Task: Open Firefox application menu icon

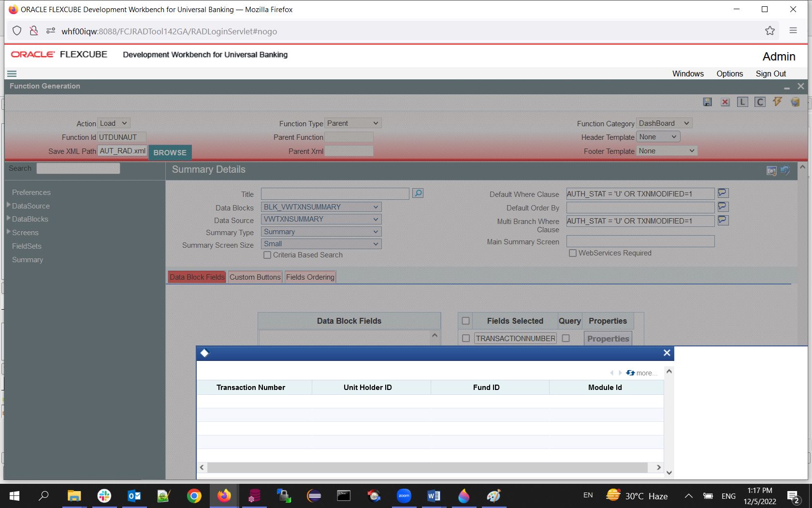Action: coord(793,30)
